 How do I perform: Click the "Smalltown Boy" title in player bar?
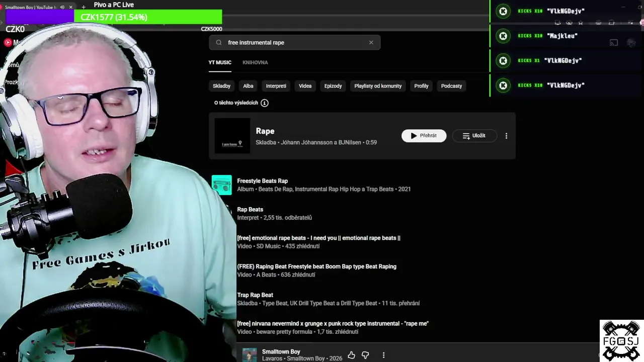click(281, 352)
